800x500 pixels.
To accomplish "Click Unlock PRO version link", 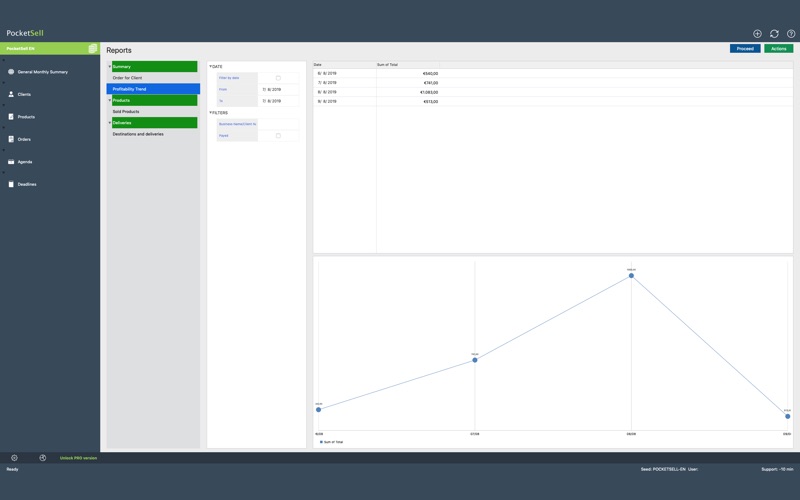I will pyautogui.click(x=78, y=458).
